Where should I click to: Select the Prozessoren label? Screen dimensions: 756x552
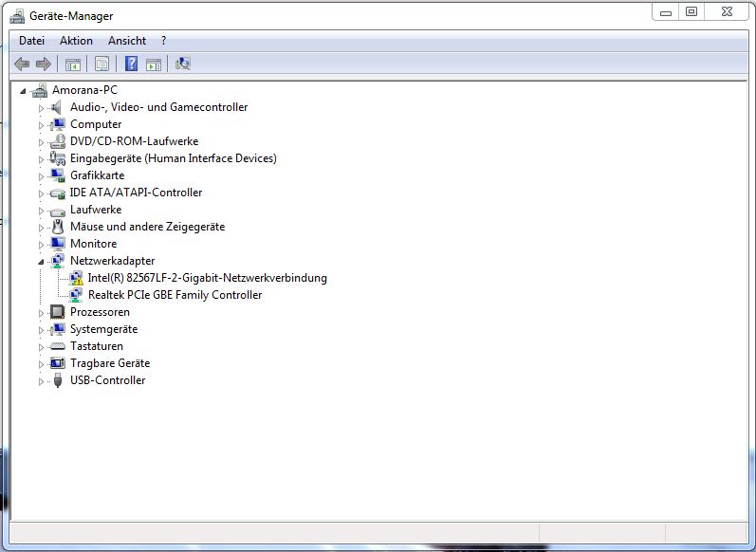click(x=100, y=312)
